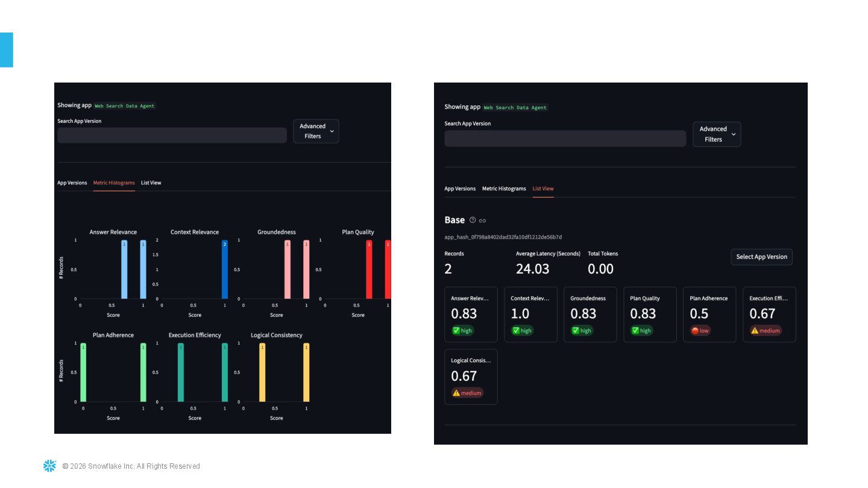The height and width of the screenshot is (488, 868).
Task: Select List View tab in the left panel
Action: point(151,183)
